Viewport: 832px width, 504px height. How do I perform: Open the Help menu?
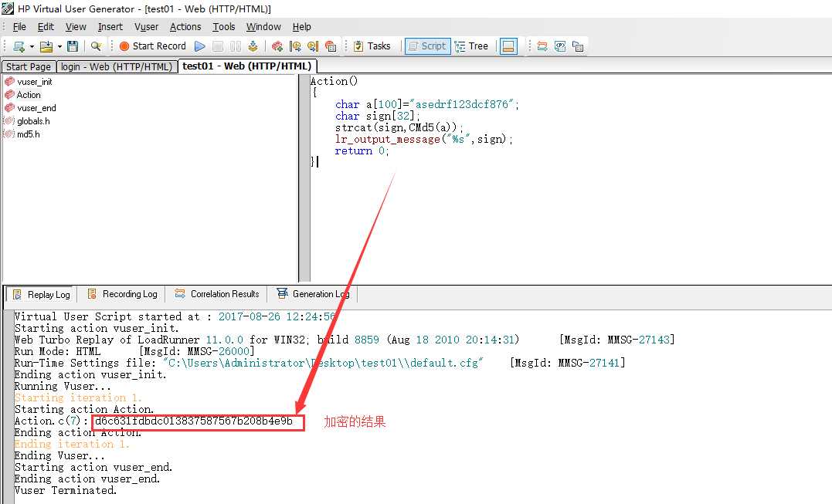pyautogui.click(x=302, y=26)
